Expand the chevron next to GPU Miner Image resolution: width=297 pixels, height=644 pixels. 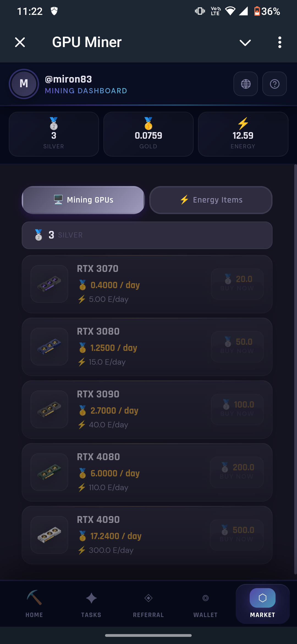245,43
